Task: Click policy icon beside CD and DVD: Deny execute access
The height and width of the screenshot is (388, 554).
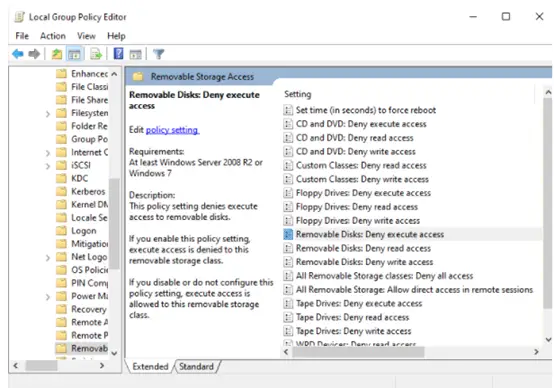Action: 288,124
